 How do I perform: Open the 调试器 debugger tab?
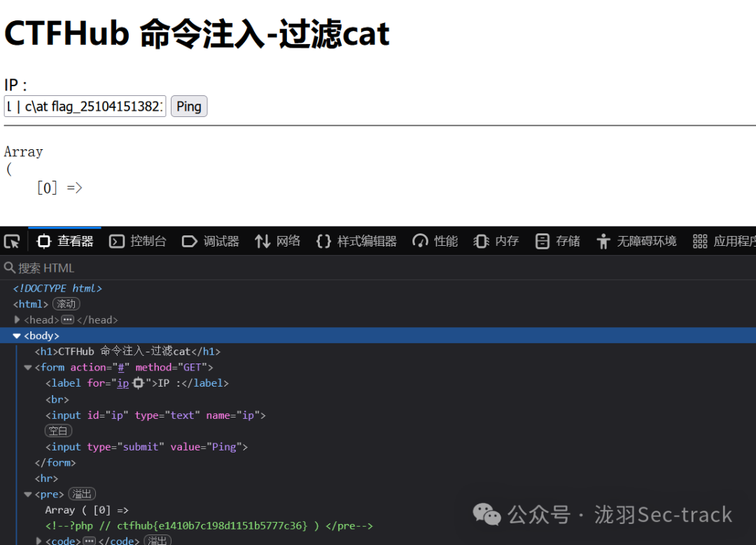pyautogui.click(x=210, y=241)
